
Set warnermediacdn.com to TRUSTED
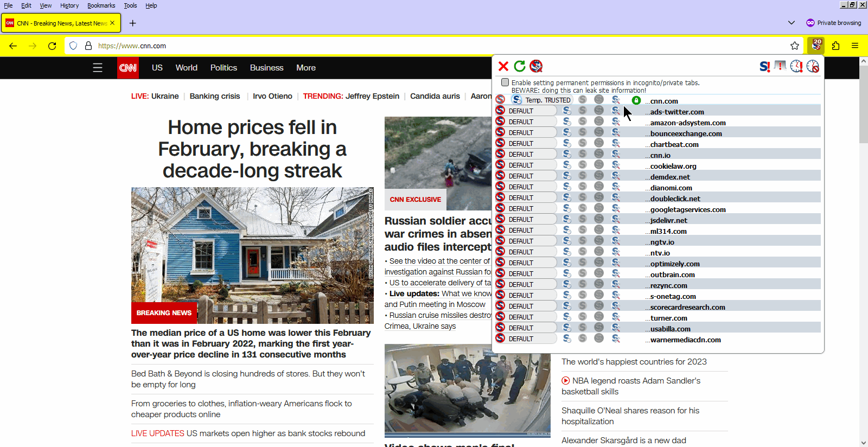[583, 339]
